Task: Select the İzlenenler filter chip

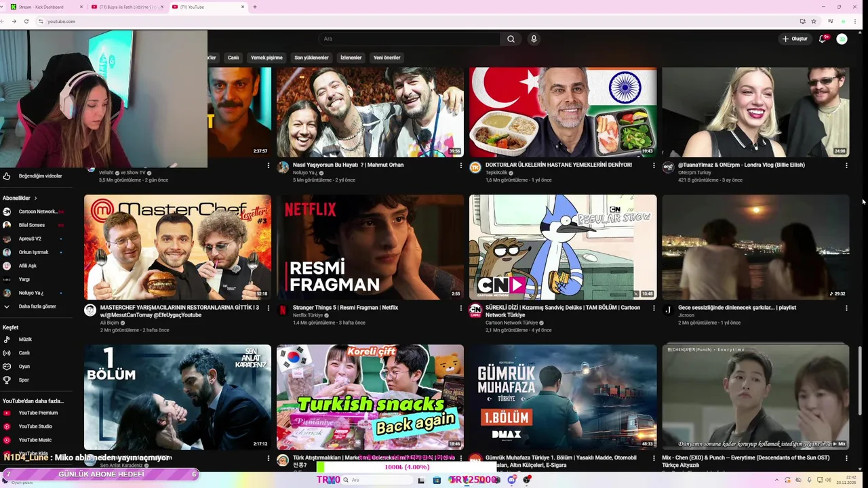Action: pyautogui.click(x=351, y=58)
